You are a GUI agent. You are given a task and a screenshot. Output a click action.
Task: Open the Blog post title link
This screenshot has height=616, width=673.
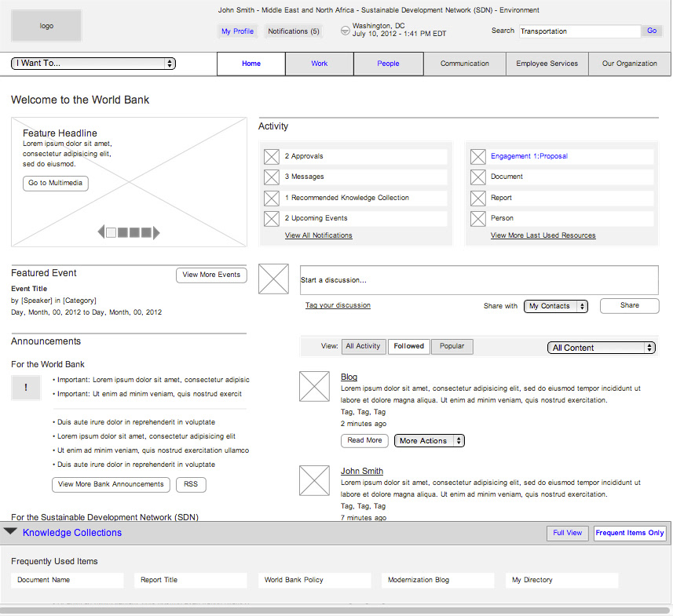coord(349,377)
